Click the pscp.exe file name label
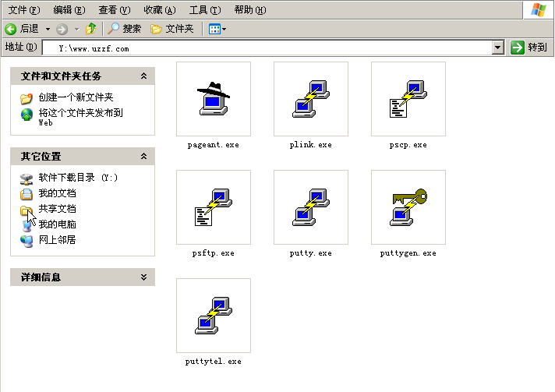555x392 pixels. (408, 145)
